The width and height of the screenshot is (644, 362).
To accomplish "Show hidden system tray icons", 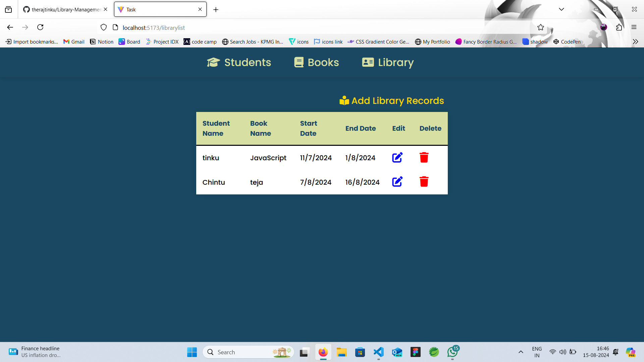I will pyautogui.click(x=521, y=352).
